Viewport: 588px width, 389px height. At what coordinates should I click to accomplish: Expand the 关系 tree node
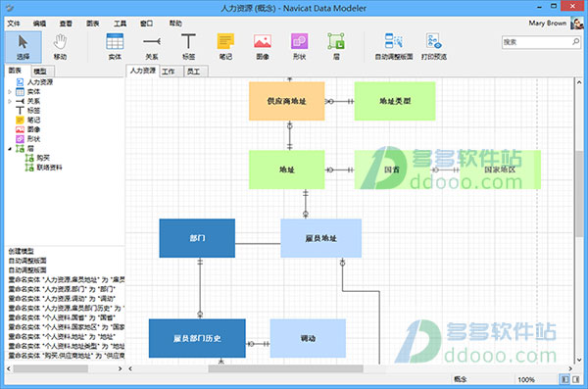10,101
